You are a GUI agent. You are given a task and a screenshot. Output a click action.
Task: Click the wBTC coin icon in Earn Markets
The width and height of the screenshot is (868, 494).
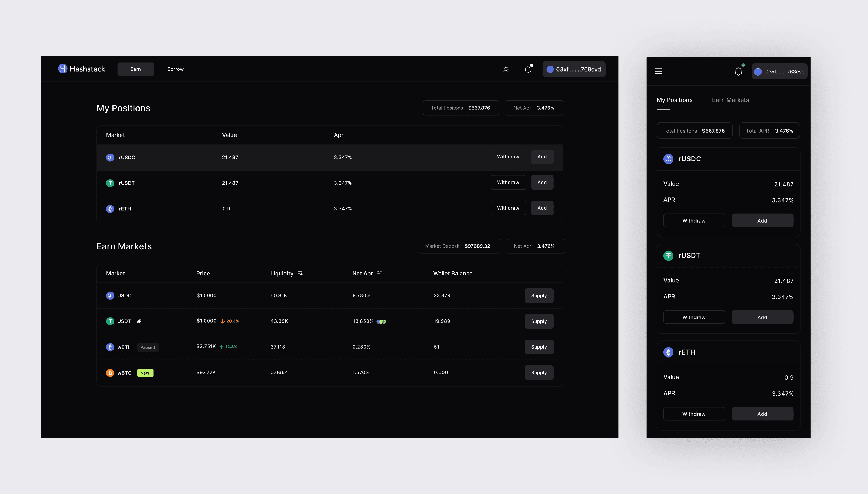click(110, 373)
